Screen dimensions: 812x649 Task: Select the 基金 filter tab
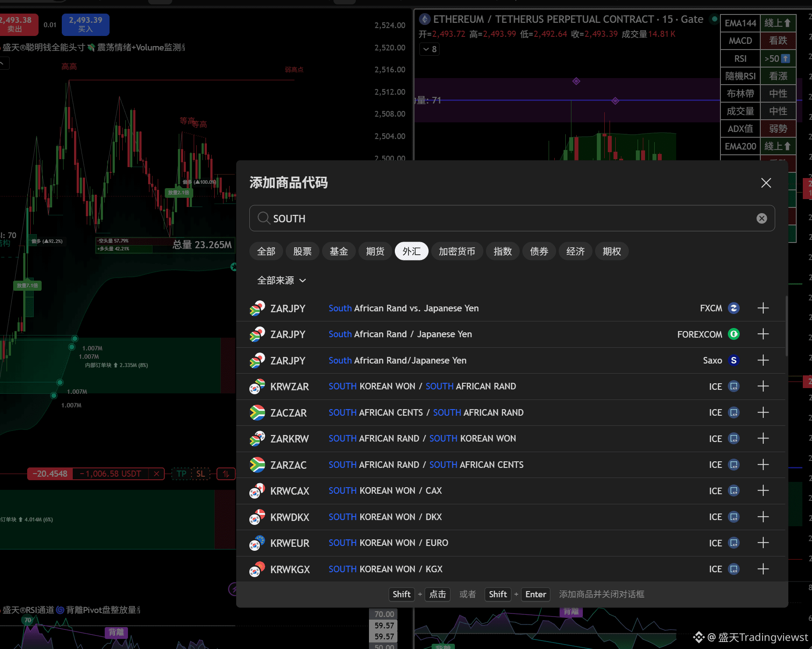pos(339,251)
